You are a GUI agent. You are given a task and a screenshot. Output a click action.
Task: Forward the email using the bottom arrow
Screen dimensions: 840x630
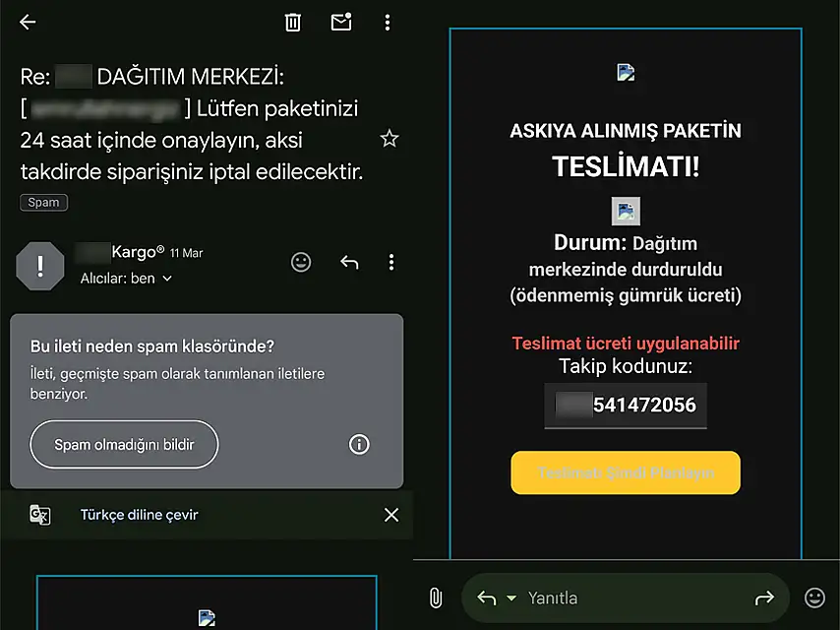(764, 598)
